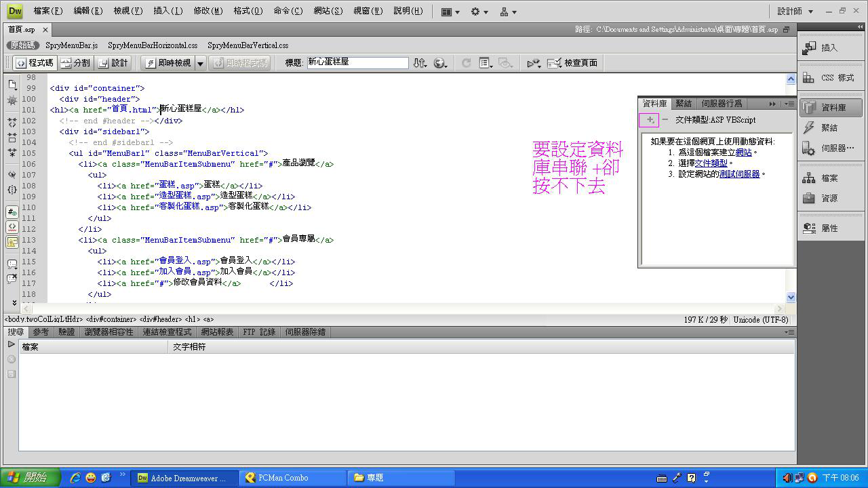The height and width of the screenshot is (488, 868).
Task: Click the 標題 title input field
Action: tap(357, 62)
